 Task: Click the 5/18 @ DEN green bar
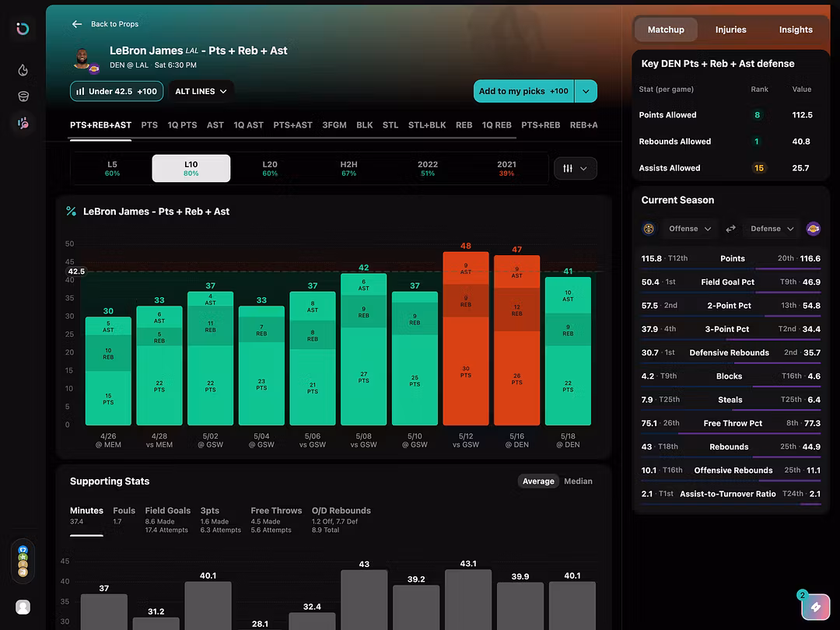[568, 351]
